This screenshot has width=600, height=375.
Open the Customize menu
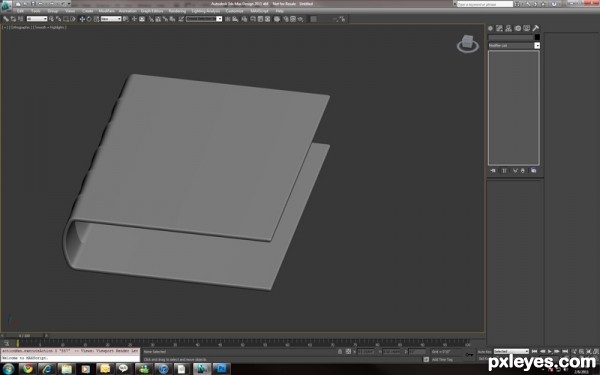[235, 11]
